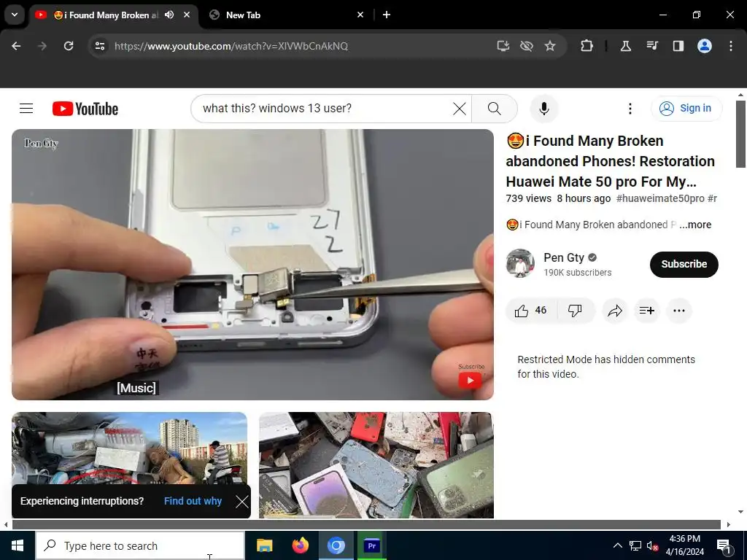This screenshot has height=560, width=747.
Task: Subscribe to Pen Gty channel
Action: 684,264
